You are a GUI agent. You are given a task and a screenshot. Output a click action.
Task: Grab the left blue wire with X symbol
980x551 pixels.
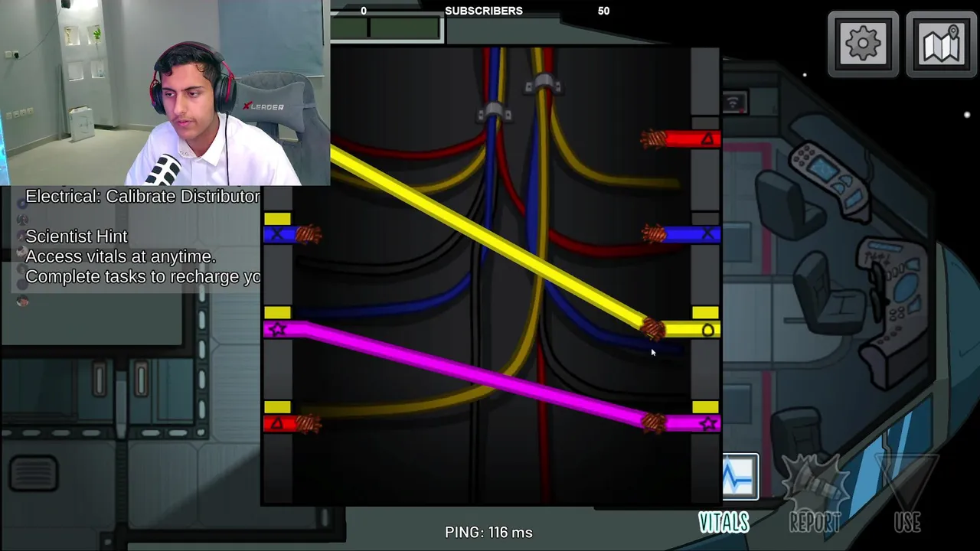click(x=292, y=234)
